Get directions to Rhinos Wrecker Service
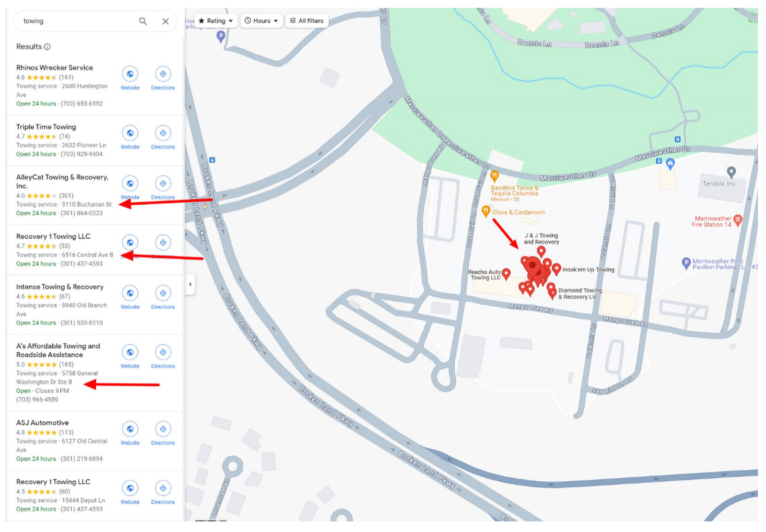Viewport: 766px width, 532px height. coord(163,74)
